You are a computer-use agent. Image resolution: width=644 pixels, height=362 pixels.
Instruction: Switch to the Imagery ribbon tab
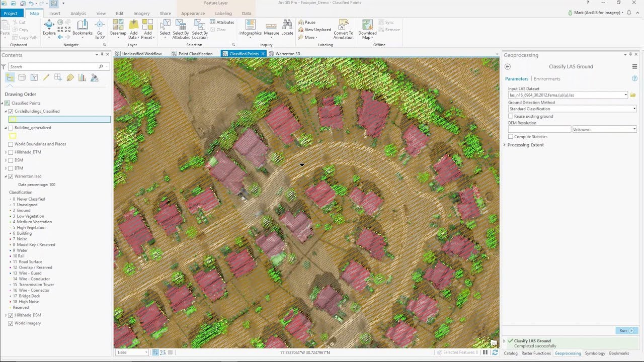[x=141, y=14]
